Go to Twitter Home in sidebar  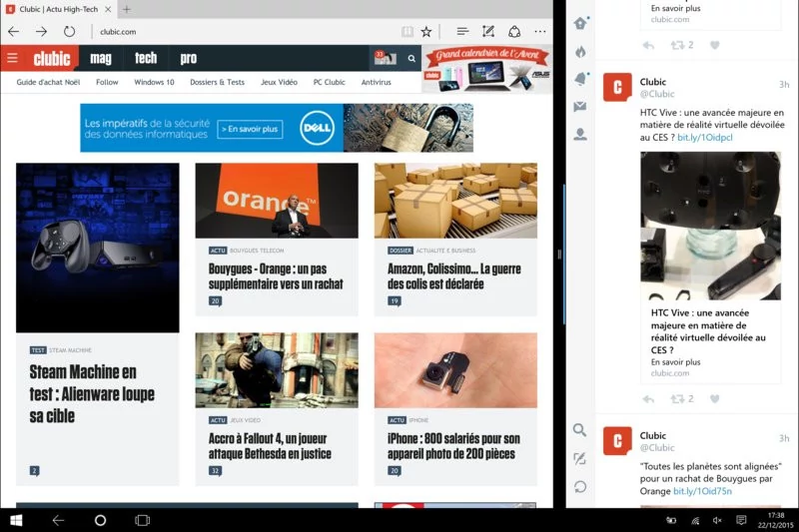pyautogui.click(x=580, y=23)
